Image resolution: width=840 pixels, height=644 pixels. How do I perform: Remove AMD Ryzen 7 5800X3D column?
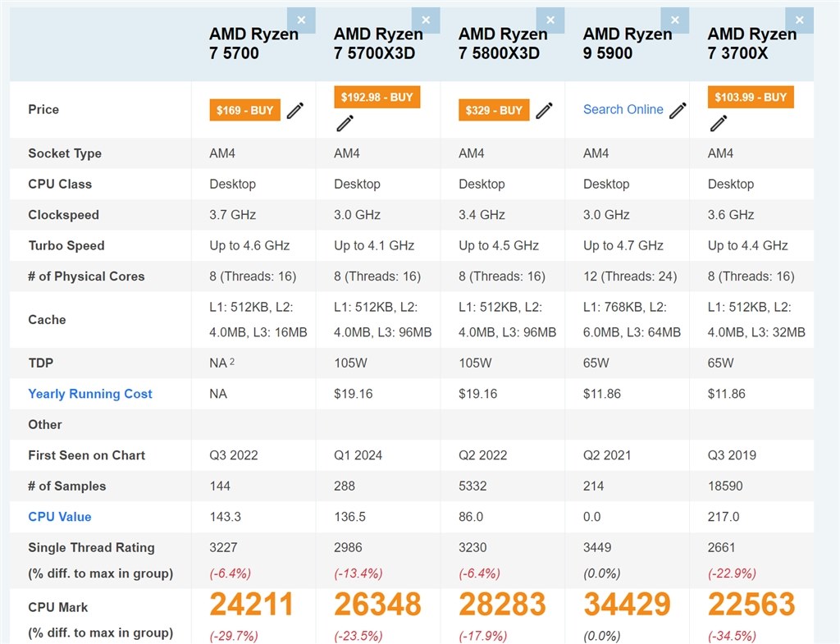[x=550, y=21]
